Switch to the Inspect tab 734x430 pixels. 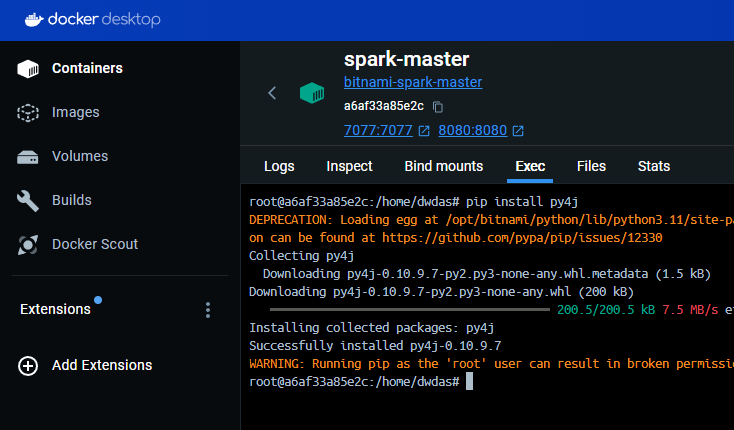coord(349,166)
